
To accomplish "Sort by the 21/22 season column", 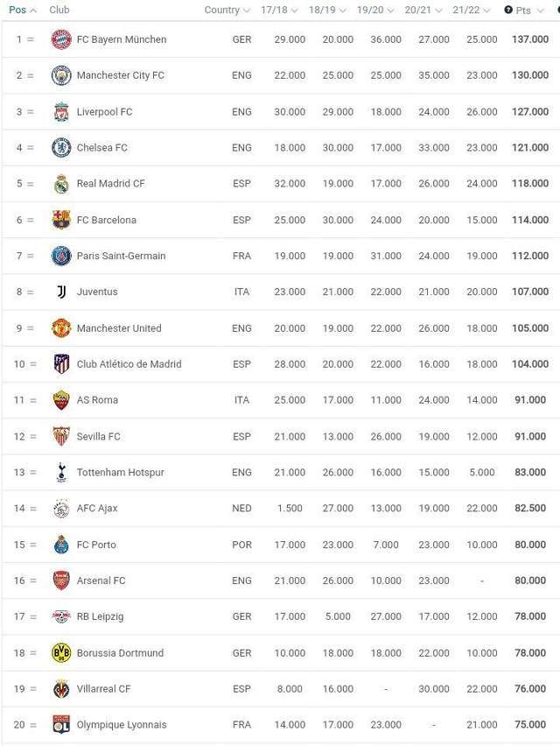I will coord(471,10).
